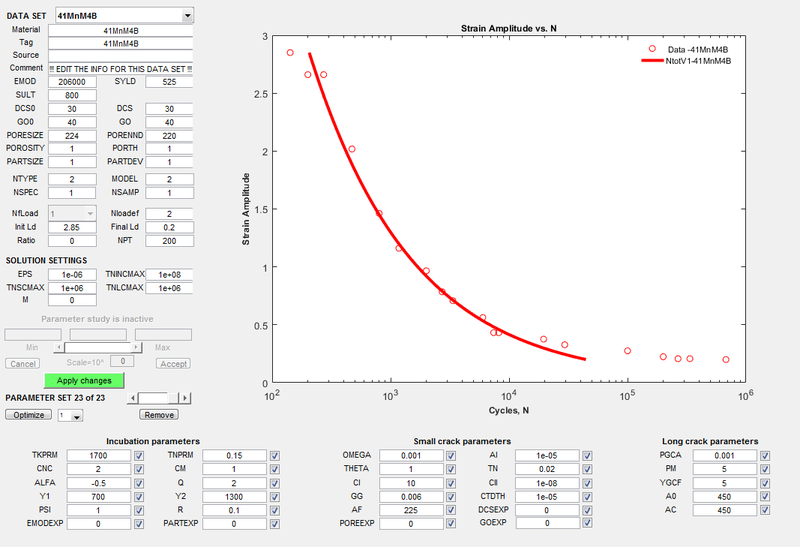
Task: Focus the EPS solution setting field
Action: click(x=72, y=273)
